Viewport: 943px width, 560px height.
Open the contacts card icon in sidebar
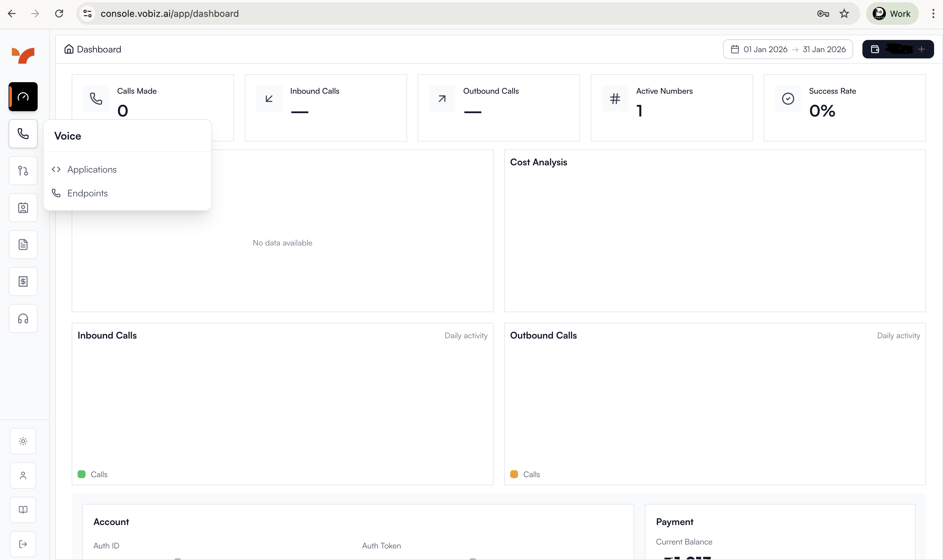click(x=23, y=207)
